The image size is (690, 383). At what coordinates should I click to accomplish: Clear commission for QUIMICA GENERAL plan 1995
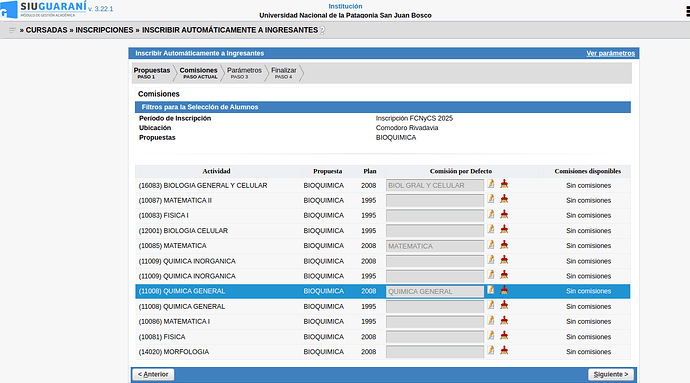[504, 305]
